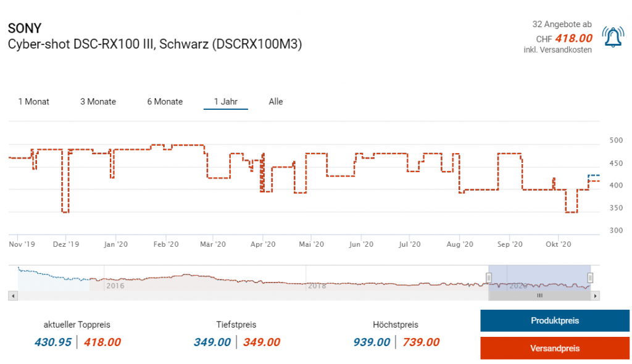
Task: Click the right range handle in navigator
Action: (590, 278)
